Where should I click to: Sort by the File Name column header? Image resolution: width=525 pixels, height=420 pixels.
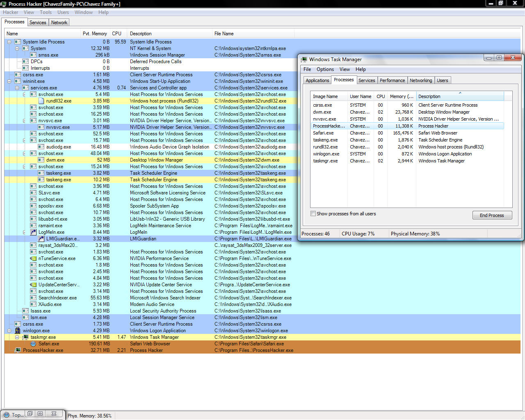[253, 34]
